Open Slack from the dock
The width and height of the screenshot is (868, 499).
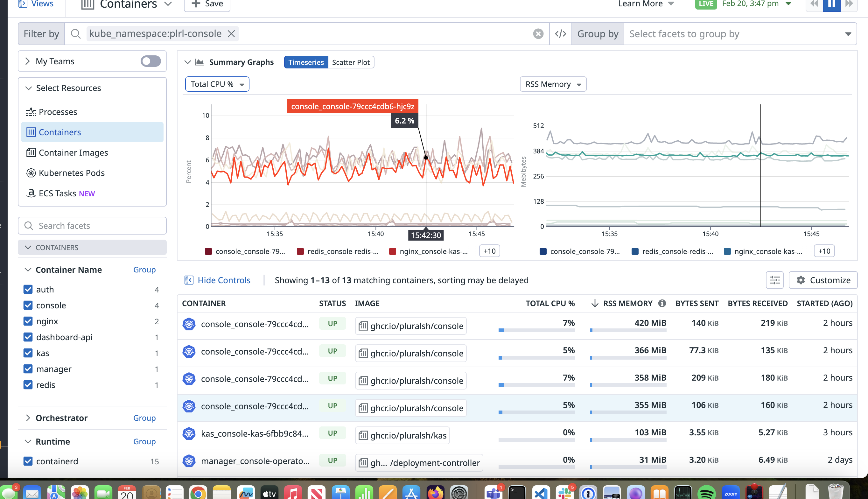coord(564,493)
